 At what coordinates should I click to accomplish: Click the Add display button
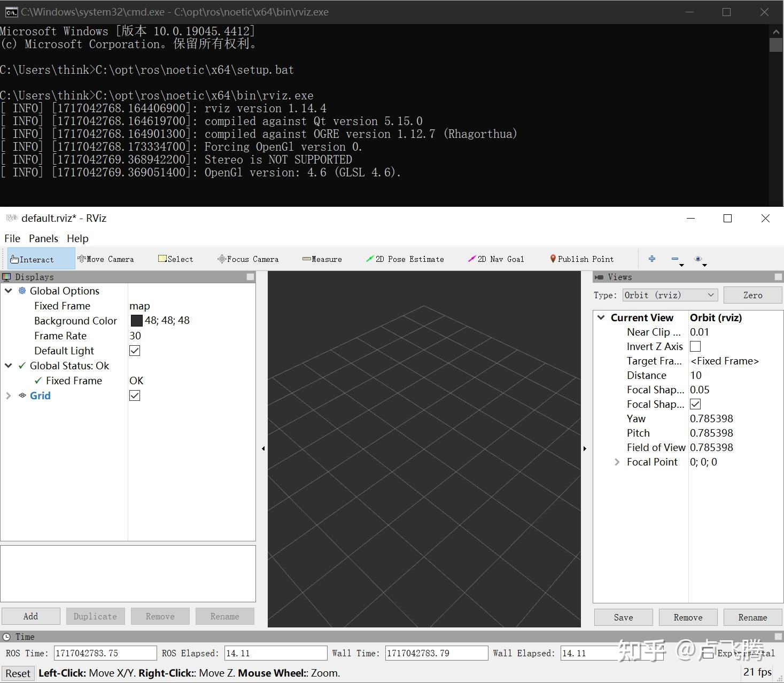click(30, 616)
